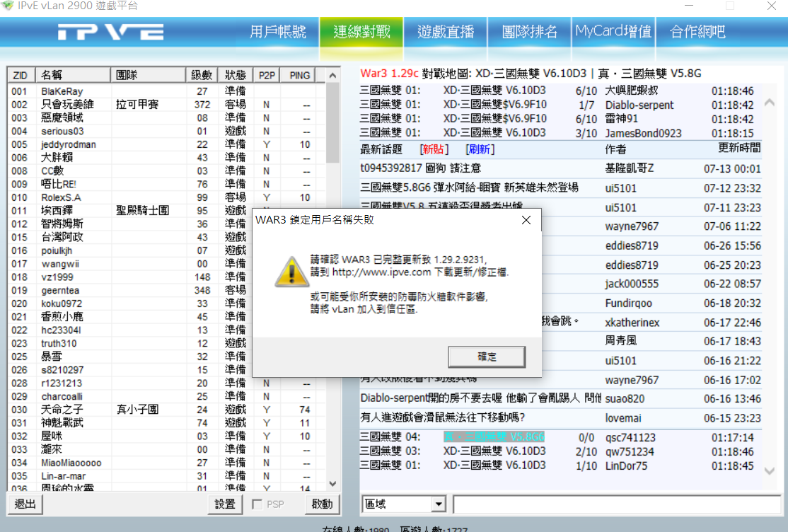The image size is (788, 532).
Task: Toggle the PSP checkbox
Action: click(257, 504)
